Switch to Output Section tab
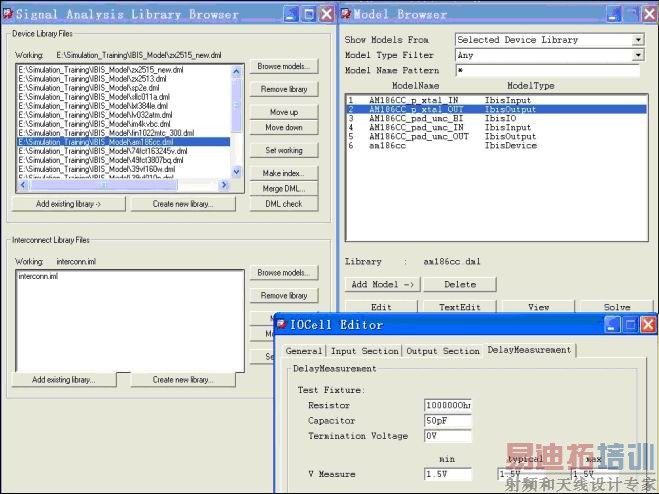This screenshot has height=494, width=659. click(443, 351)
